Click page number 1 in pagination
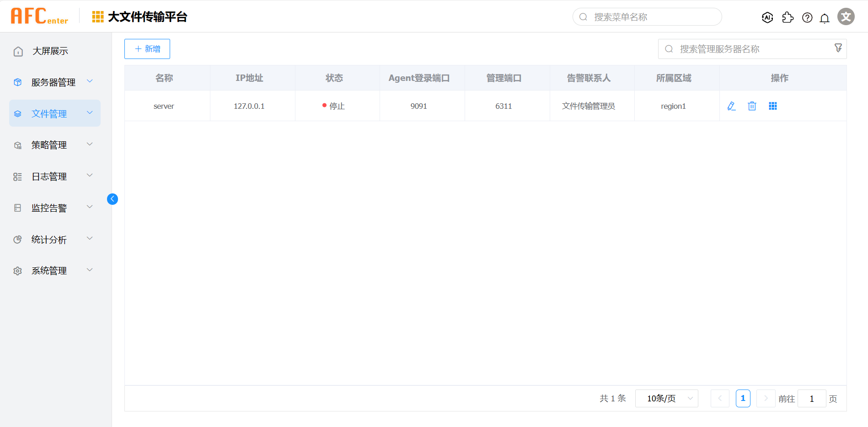The height and width of the screenshot is (427, 868). (x=743, y=399)
